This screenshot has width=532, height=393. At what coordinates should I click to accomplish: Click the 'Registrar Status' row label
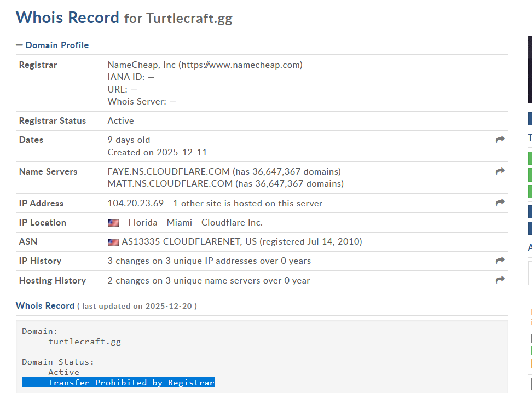tap(53, 121)
